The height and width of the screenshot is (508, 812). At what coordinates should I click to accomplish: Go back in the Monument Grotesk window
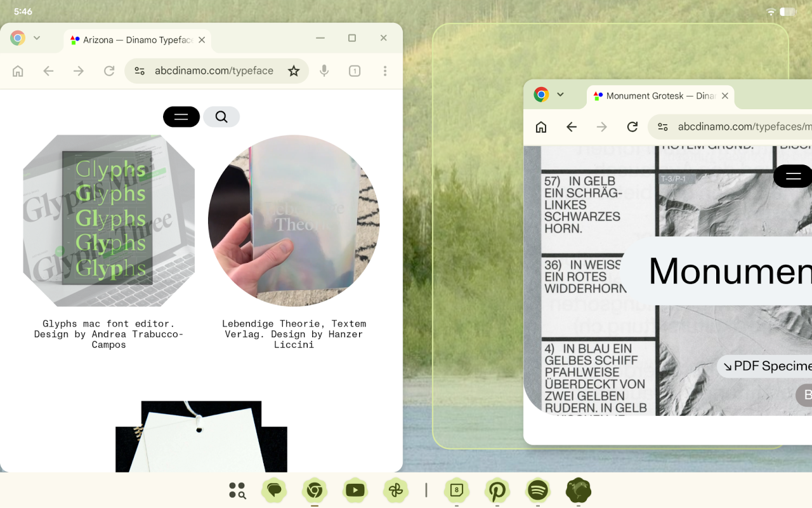(x=572, y=127)
